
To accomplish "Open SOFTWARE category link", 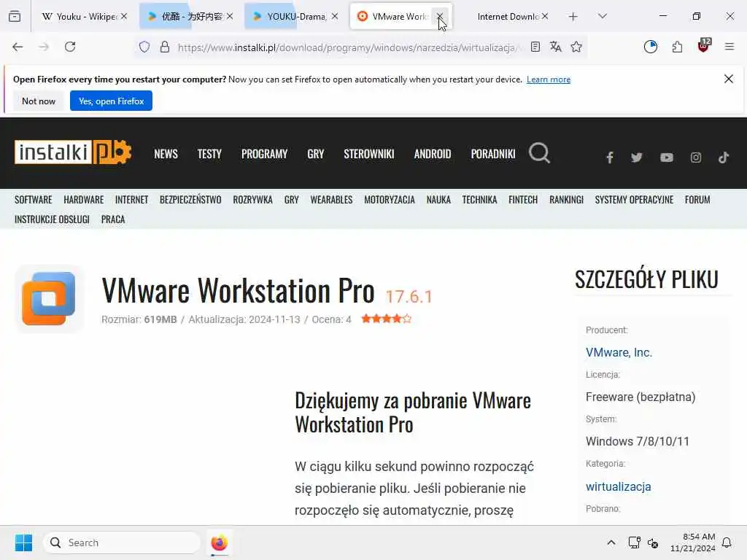I will click(x=34, y=200).
